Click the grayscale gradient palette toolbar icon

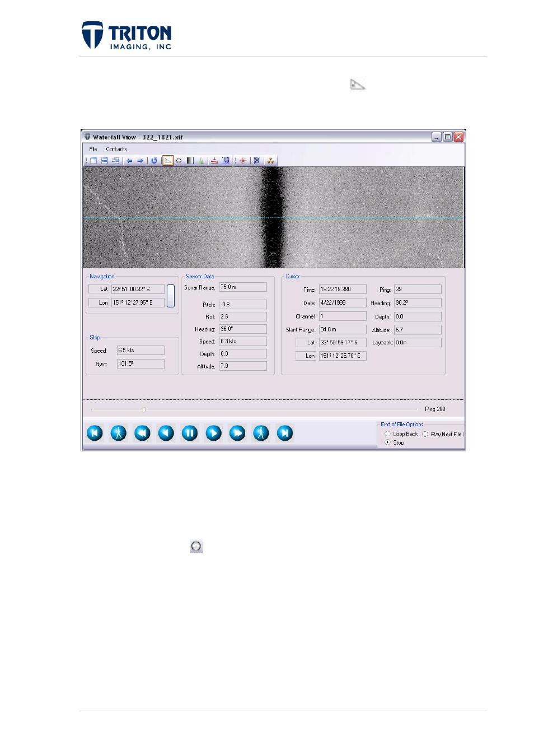(x=190, y=161)
